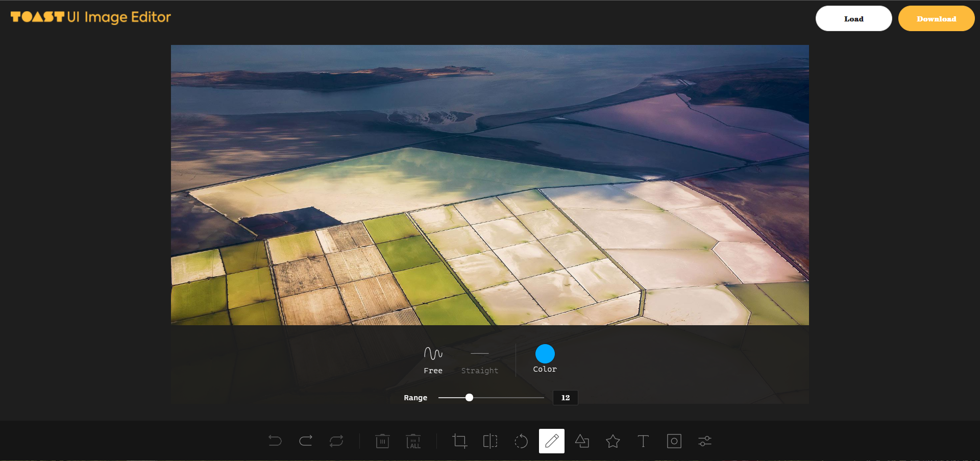This screenshot has width=980, height=461.
Task: Open the Rotate tool
Action: pos(521,441)
